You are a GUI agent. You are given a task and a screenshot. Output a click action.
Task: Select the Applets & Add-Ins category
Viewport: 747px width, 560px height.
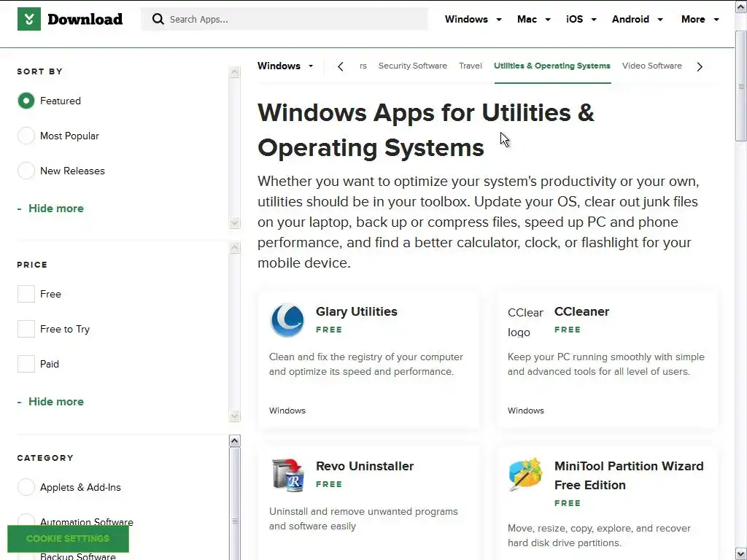point(26,487)
